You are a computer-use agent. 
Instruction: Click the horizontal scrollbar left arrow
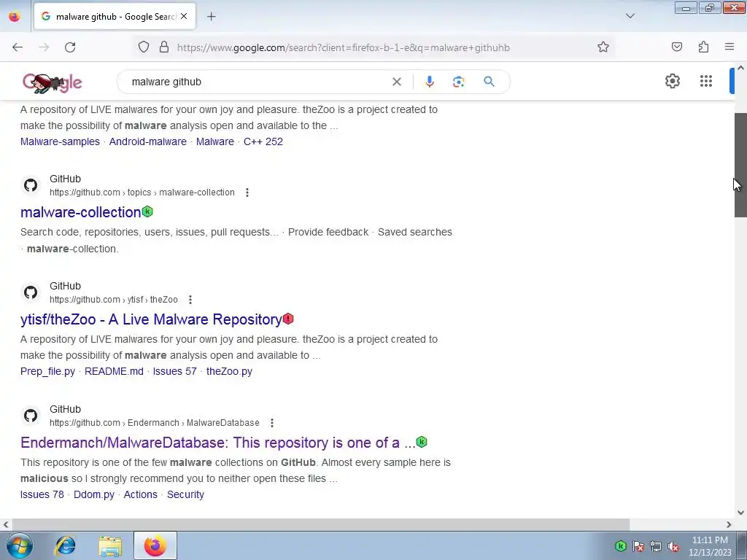6,525
